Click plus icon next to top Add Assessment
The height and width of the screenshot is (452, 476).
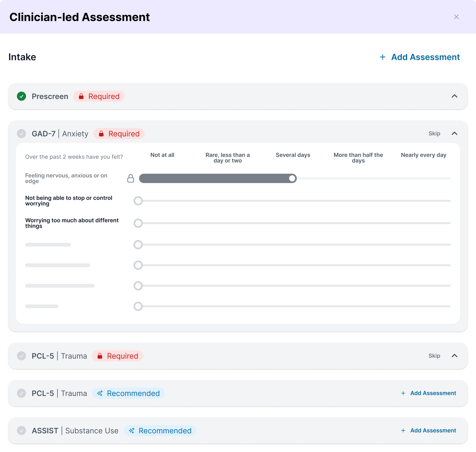pos(382,57)
